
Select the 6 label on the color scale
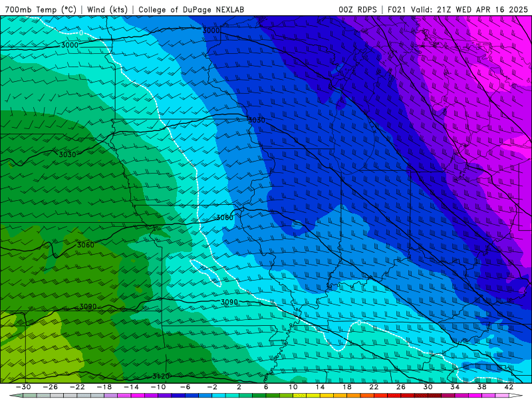tap(266, 387)
